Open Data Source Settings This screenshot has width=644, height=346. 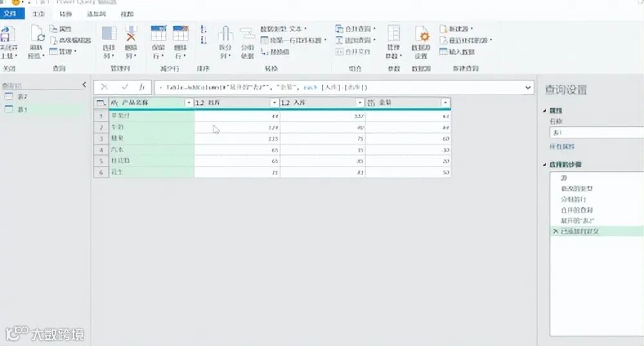click(x=421, y=35)
